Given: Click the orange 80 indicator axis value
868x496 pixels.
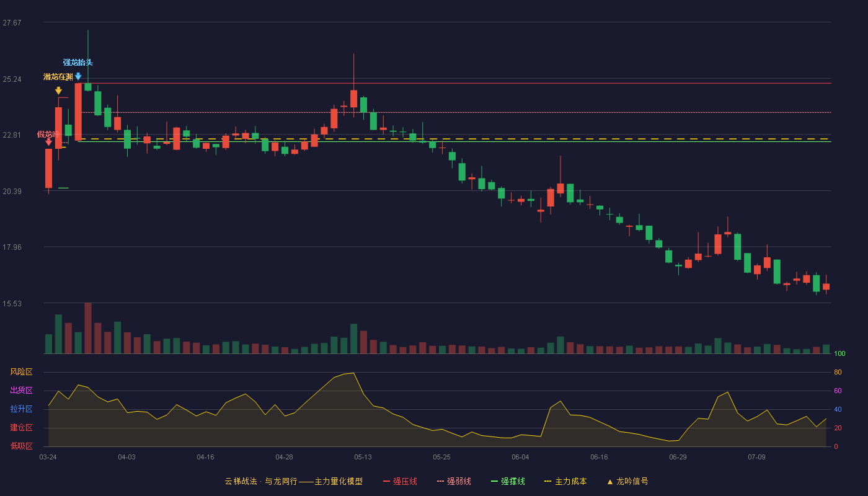Looking at the screenshot, I should coord(838,372).
